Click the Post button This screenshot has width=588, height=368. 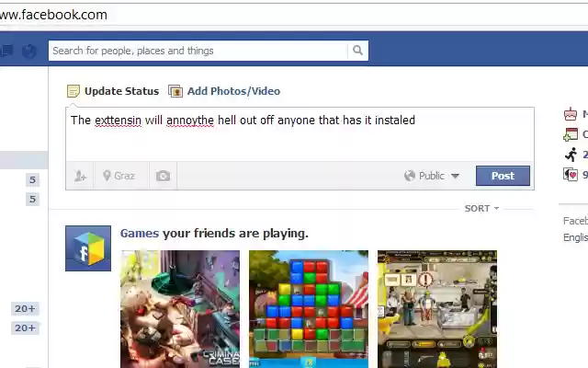tap(503, 176)
